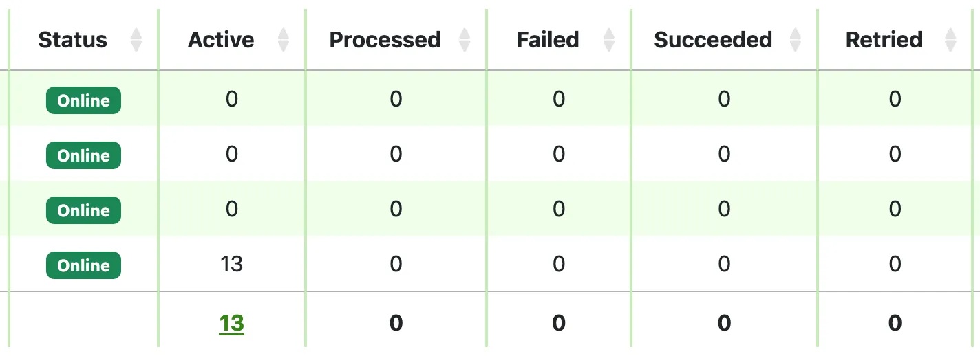
Task: Click Succeeded column sort icon
Action: [x=796, y=40]
